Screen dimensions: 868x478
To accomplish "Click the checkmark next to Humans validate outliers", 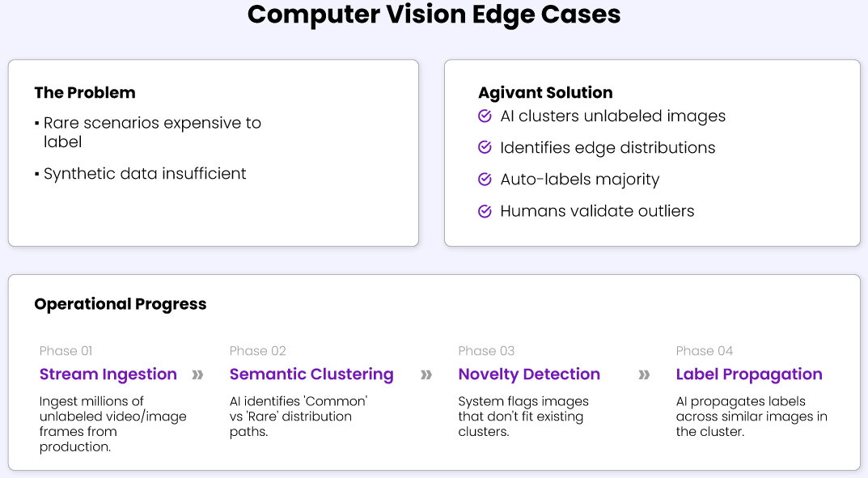I will pos(485,211).
